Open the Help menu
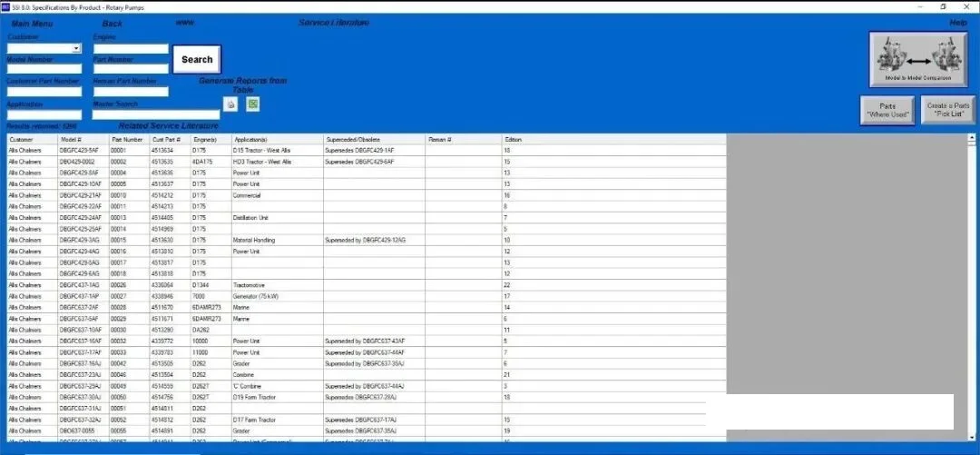This screenshot has width=980, height=455. [x=958, y=23]
